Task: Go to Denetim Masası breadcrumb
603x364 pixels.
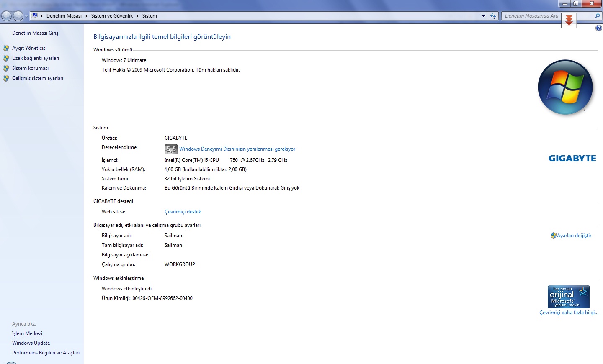Action: click(x=64, y=16)
